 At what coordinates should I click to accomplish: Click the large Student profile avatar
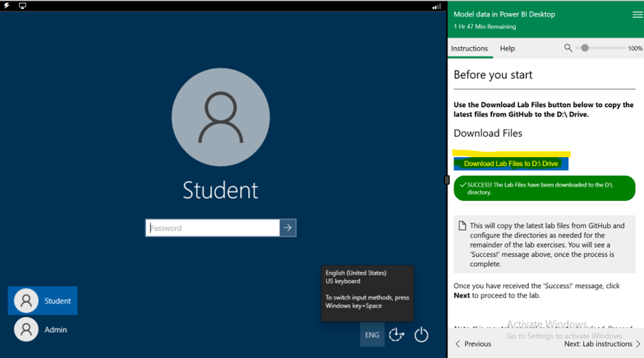tap(221, 117)
